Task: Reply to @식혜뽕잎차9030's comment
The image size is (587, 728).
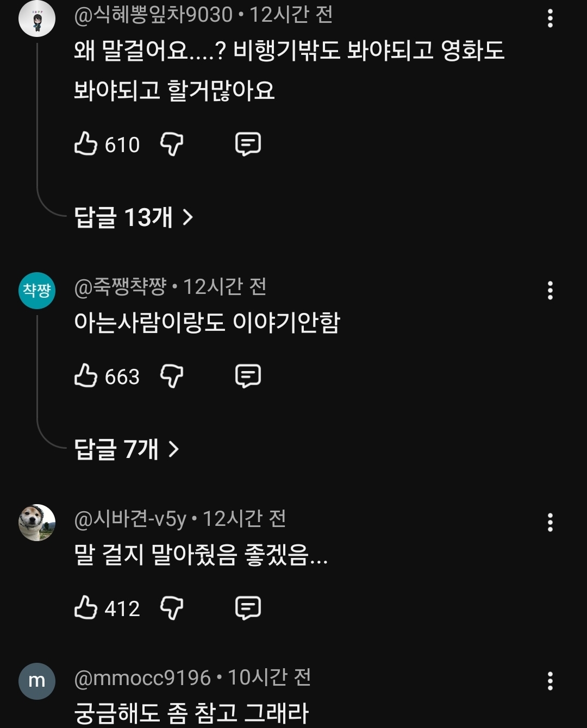Action: (248, 145)
